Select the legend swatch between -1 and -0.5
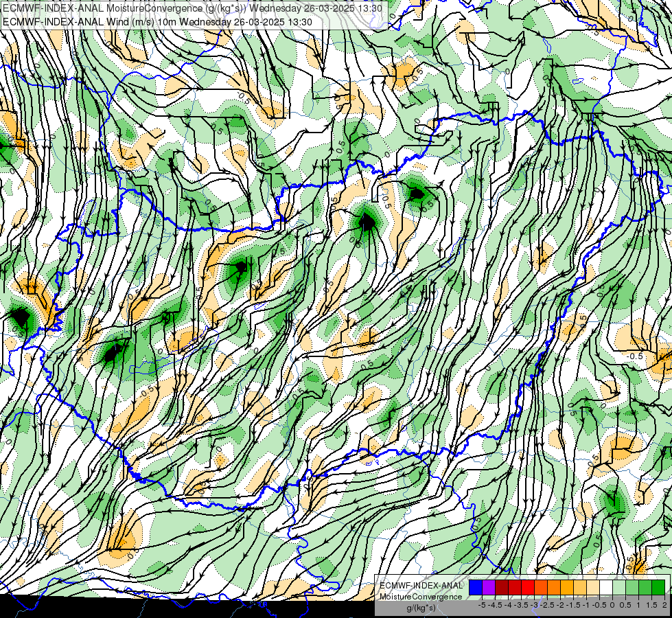The height and width of the screenshot is (618, 672). click(x=593, y=588)
